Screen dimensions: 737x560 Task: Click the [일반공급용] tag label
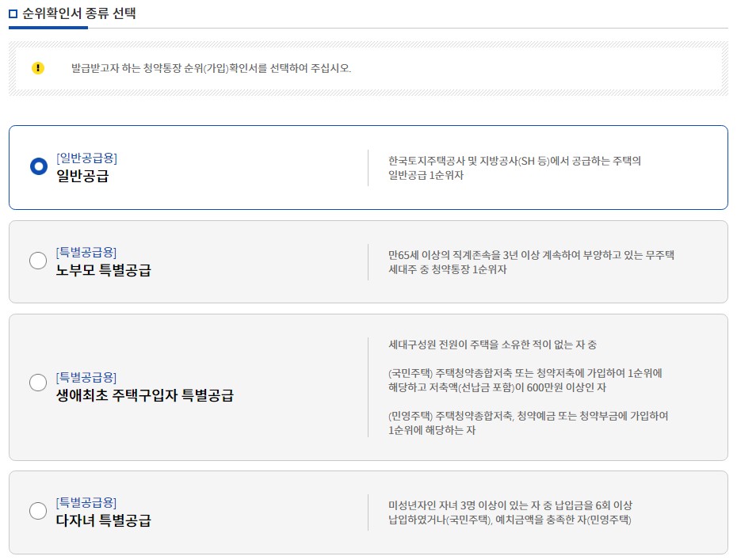tap(87, 158)
